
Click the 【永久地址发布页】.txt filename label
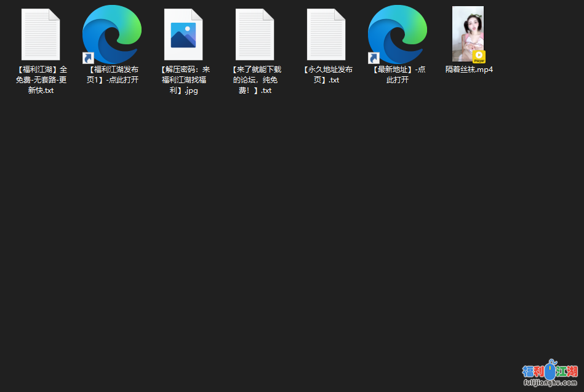tap(326, 74)
